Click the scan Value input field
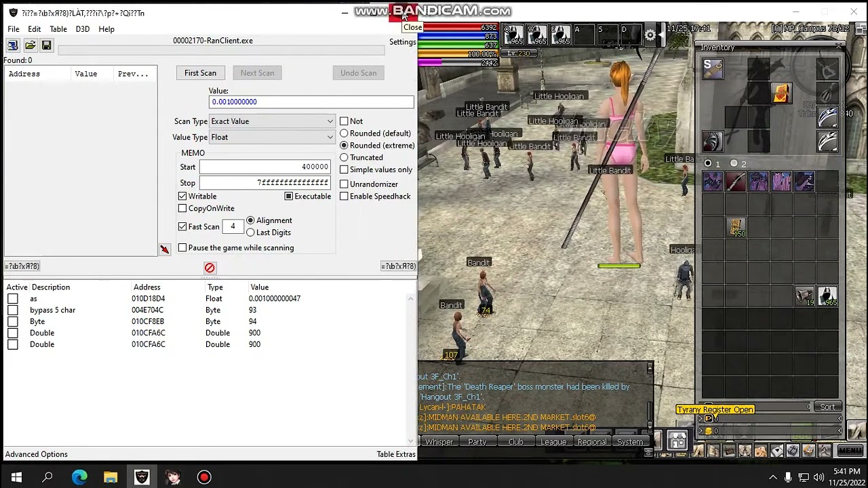Image resolution: width=868 pixels, height=488 pixels. 311,102
